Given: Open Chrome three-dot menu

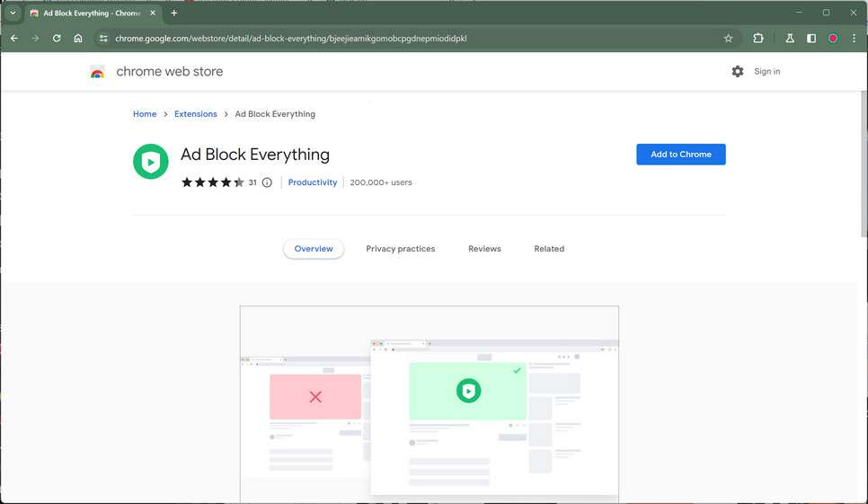Looking at the screenshot, I should (855, 38).
